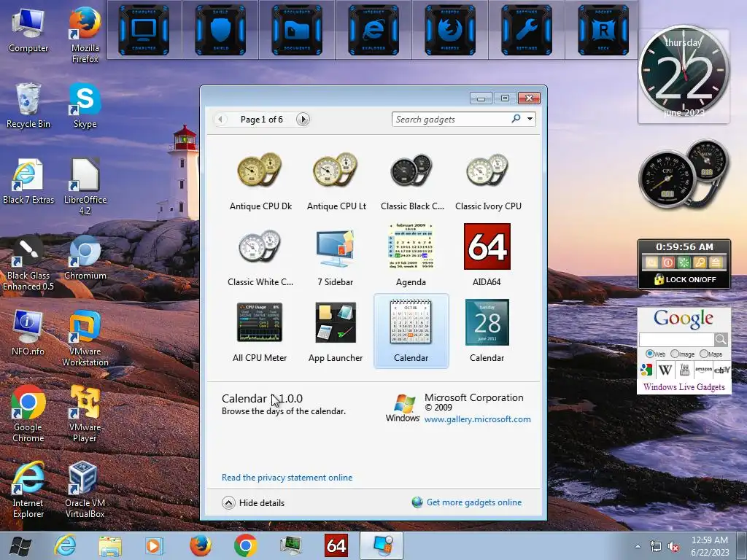747x560 pixels.
Task: Click the Wikipedia W icon in Google gadget
Action: (665, 370)
